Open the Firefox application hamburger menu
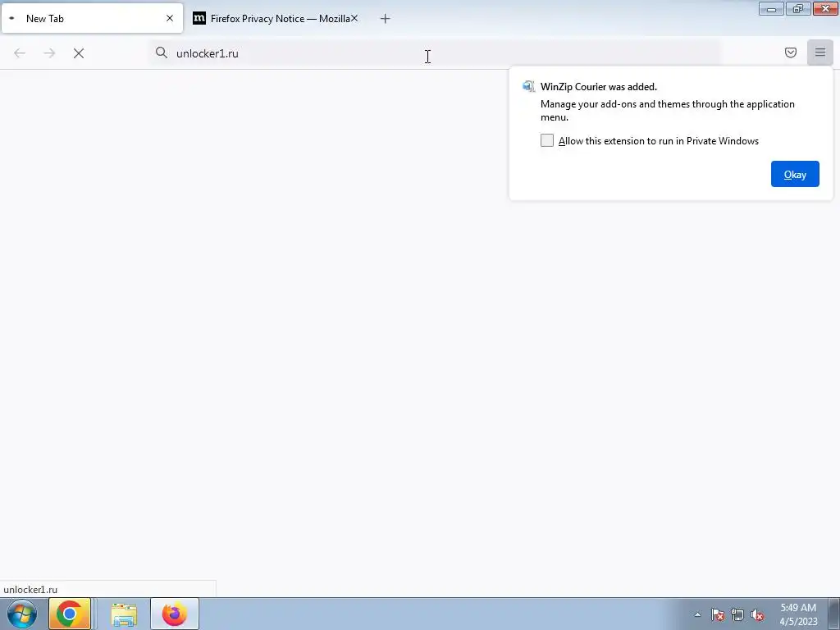Viewport: 840px width, 630px height. point(820,52)
